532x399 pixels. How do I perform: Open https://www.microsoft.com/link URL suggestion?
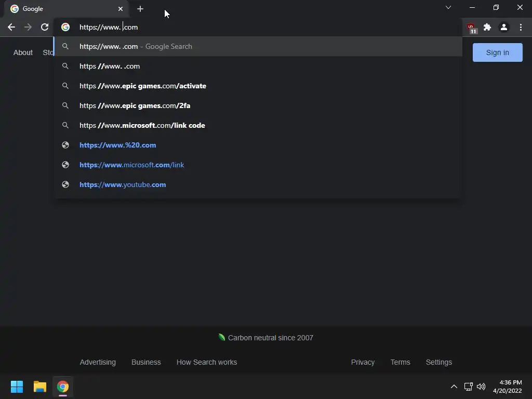[x=258, y=165]
